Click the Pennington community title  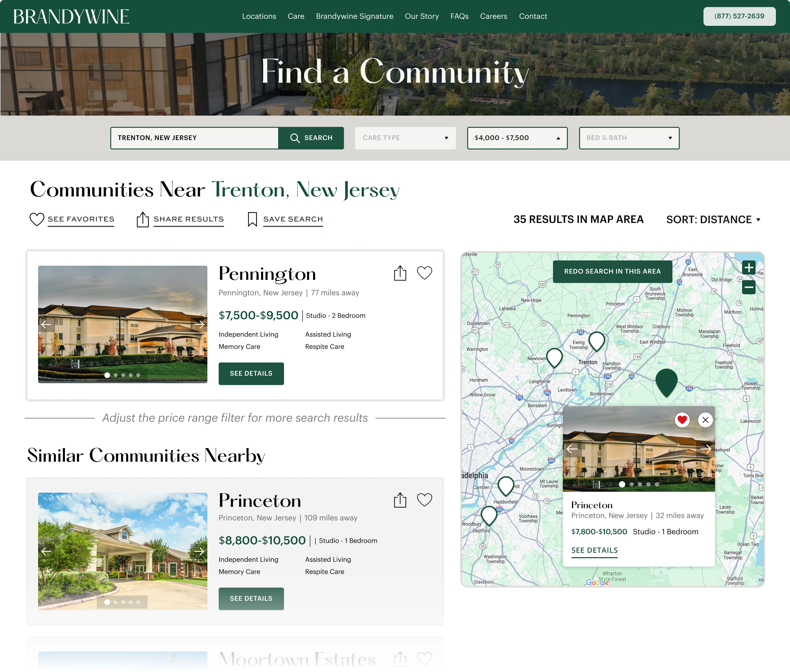tap(267, 274)
